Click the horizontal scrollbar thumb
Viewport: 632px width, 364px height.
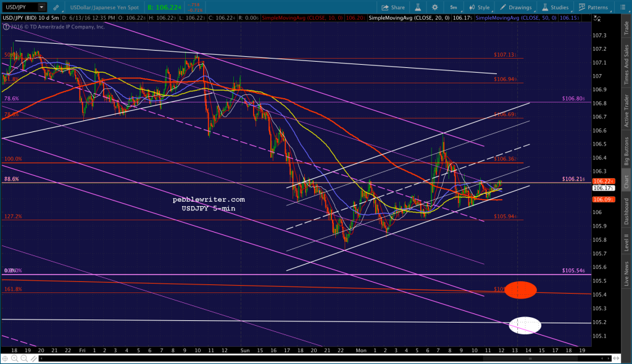[530, 358]
